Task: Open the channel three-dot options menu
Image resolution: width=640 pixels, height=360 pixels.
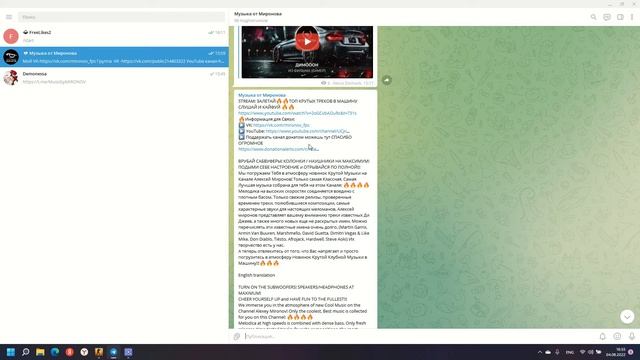Action: click(632, 17)
